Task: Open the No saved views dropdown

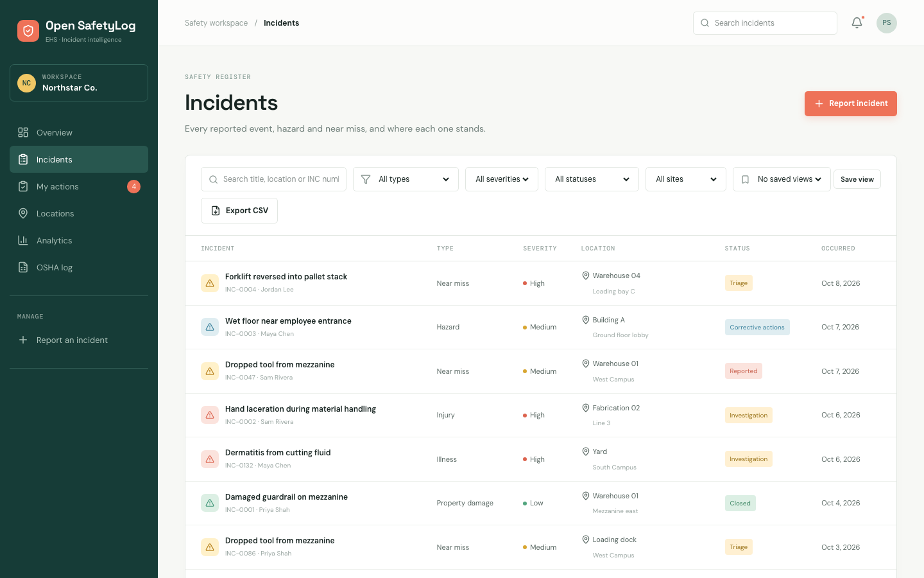Action: tap(782, 179)
